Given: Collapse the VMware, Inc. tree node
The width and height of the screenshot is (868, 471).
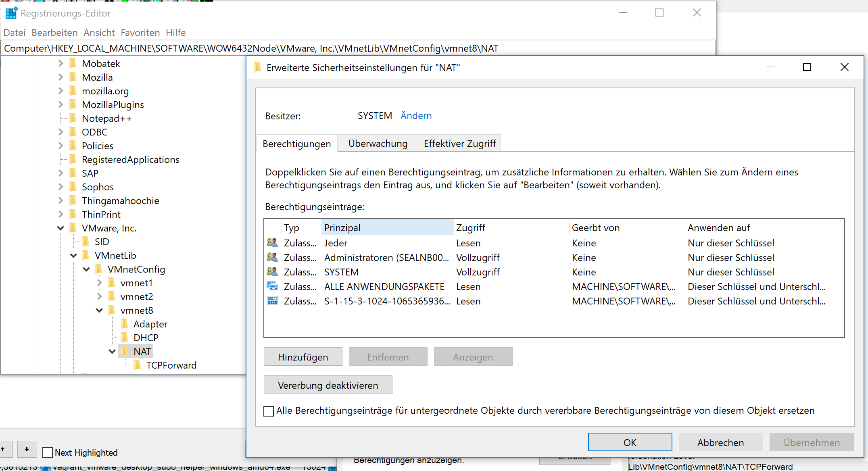Looking at the screenshot, I should point(61,228).
